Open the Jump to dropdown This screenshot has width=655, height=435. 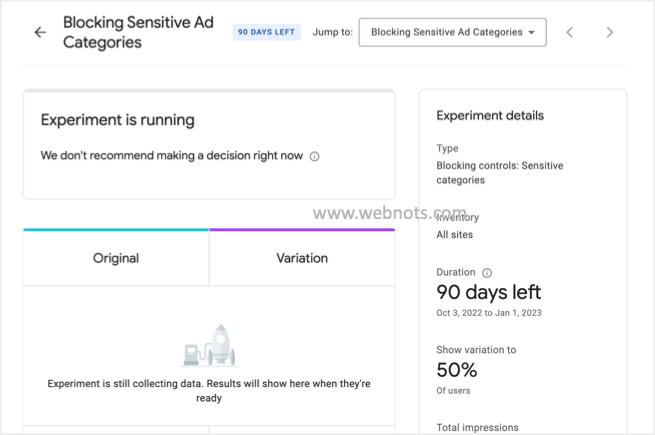click(452, 32)
